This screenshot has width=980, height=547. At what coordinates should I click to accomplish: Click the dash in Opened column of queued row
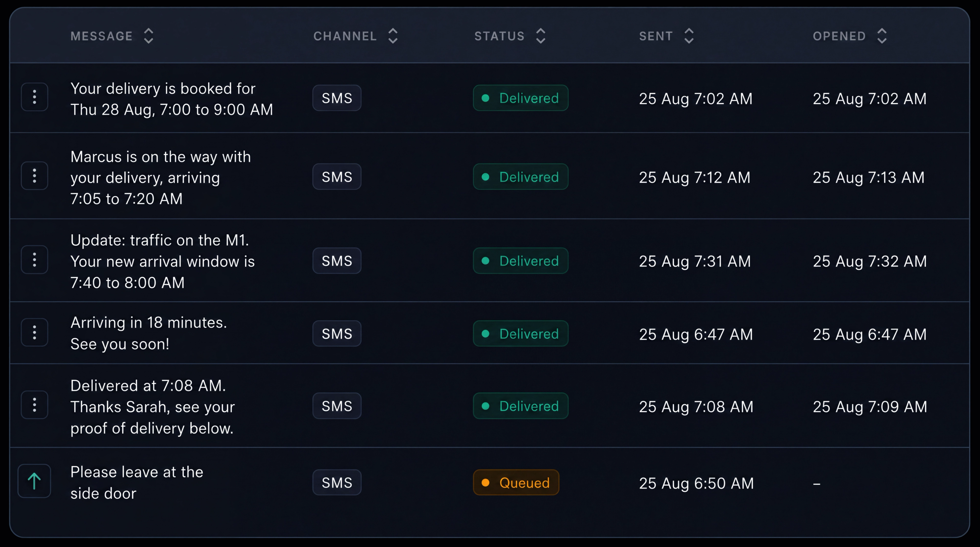point(817,484)
